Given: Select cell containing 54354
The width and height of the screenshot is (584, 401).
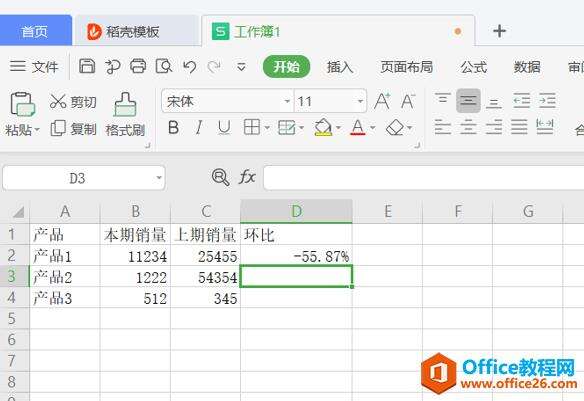Looking at the screenshot, I should [x=206, y=277].
